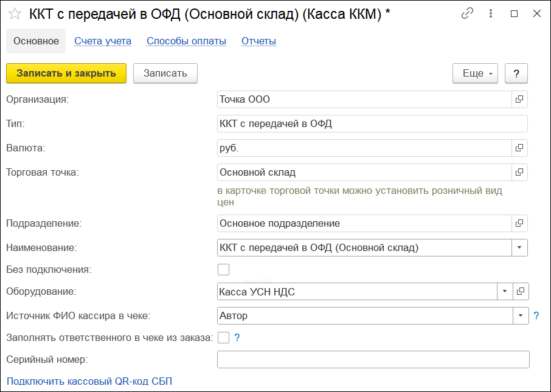551x392 pixels.
Task: Open Подразделение record via field icon
Action: 519,223
